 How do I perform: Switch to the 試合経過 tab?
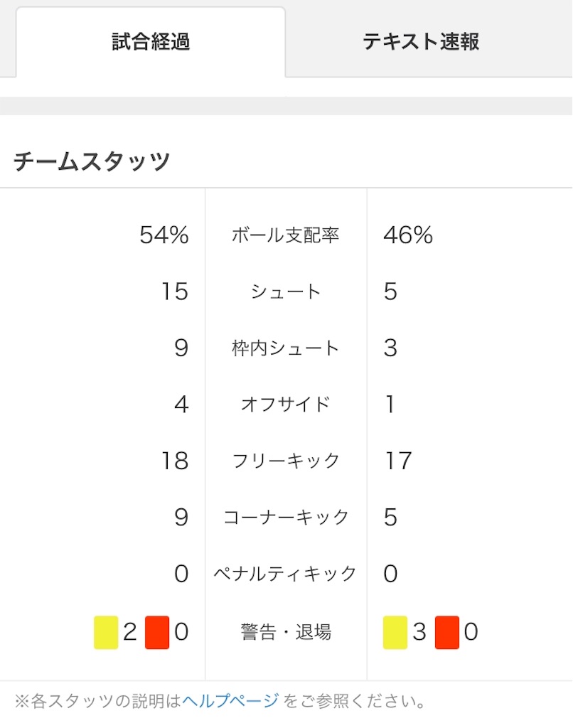(x=151, y=42)
